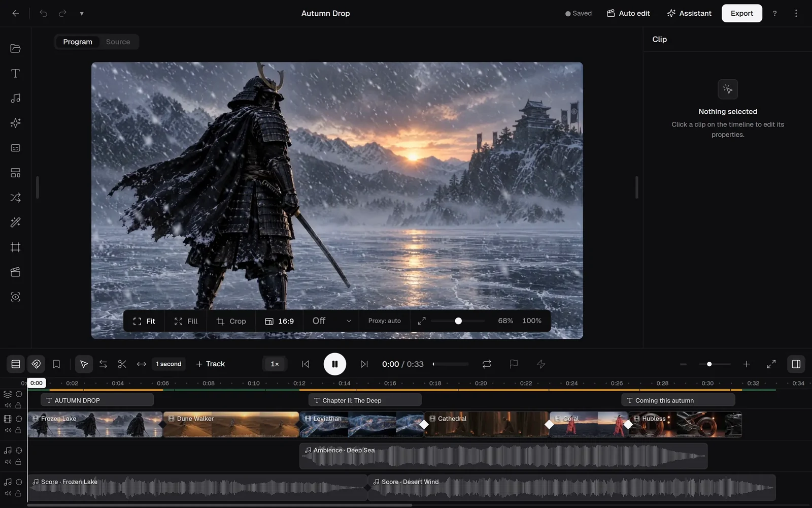Open the magic wand panel in sidebar
This screenshot has width=812, height=508.
(x=15, y=222)
